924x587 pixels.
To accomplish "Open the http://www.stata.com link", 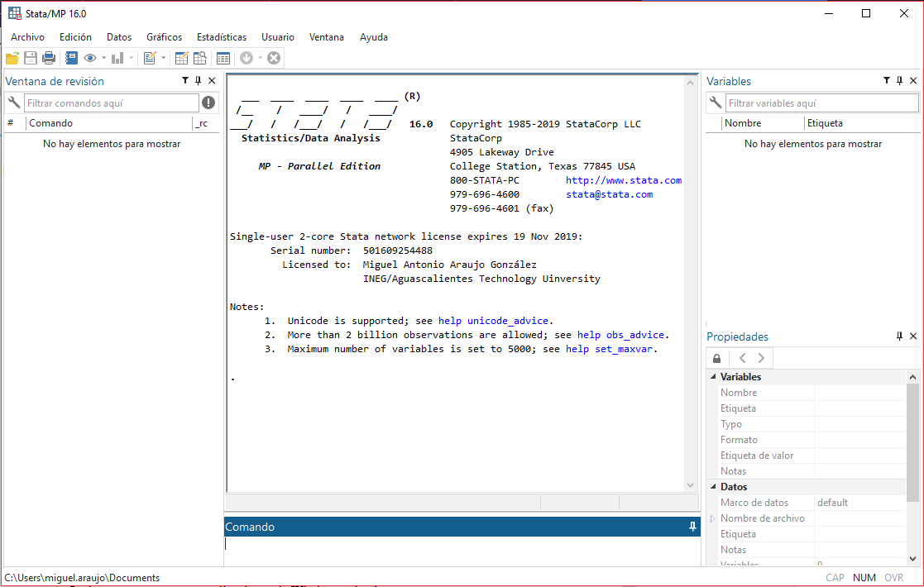I will point(624,180).
